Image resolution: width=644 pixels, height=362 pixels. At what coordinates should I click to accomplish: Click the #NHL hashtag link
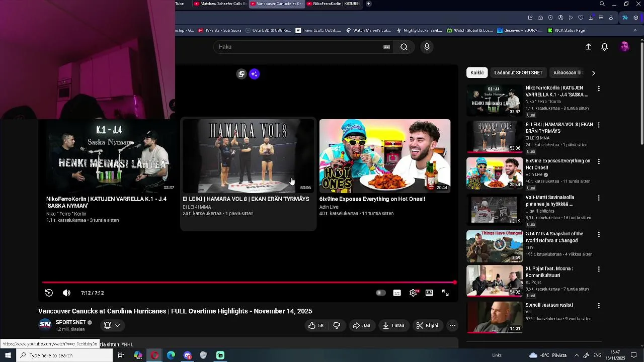tap(127, 344)
